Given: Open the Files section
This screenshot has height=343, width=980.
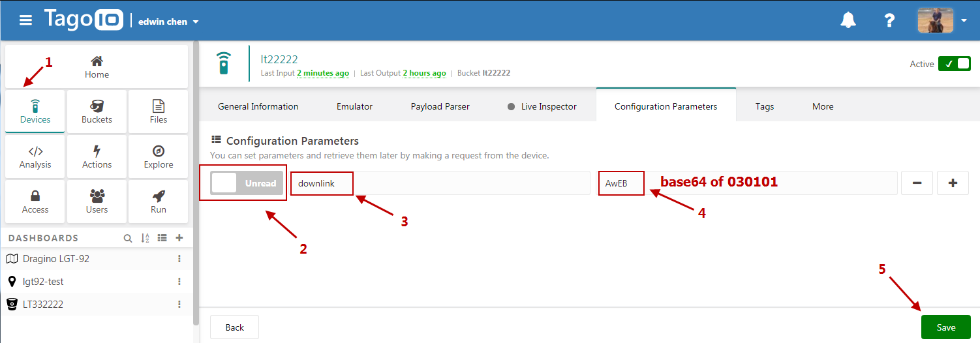Looking at the screenshot, I should pos(159,112).
